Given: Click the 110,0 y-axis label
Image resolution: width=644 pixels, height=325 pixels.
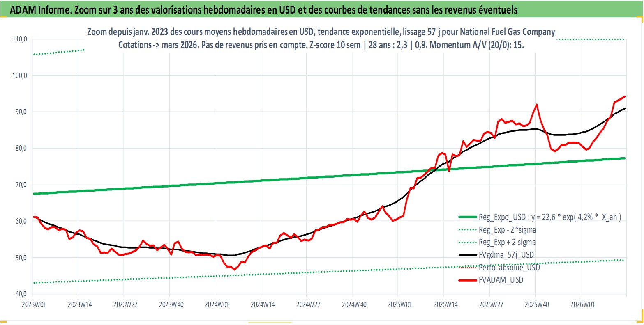Looking at the screenshot, I should (19, 39).
